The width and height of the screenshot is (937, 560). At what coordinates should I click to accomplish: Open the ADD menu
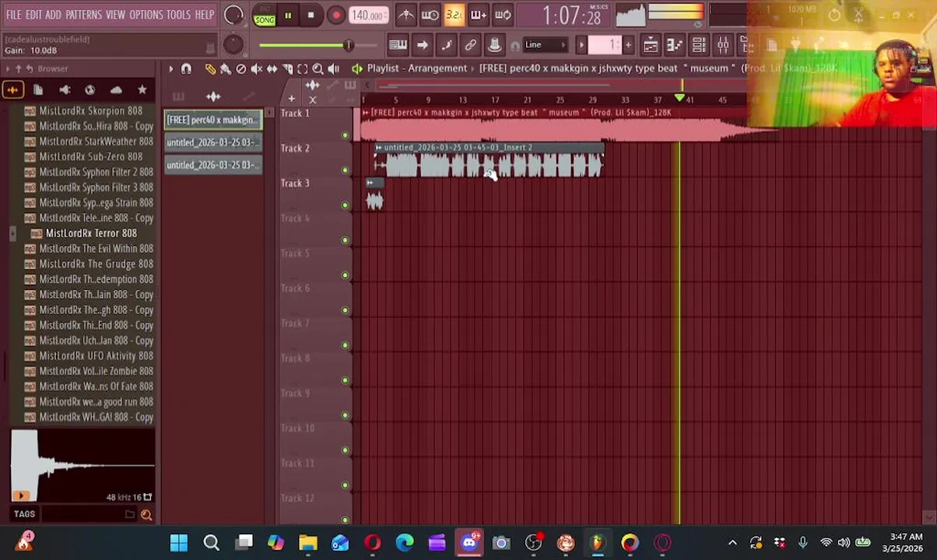click(x=53, y=15)
